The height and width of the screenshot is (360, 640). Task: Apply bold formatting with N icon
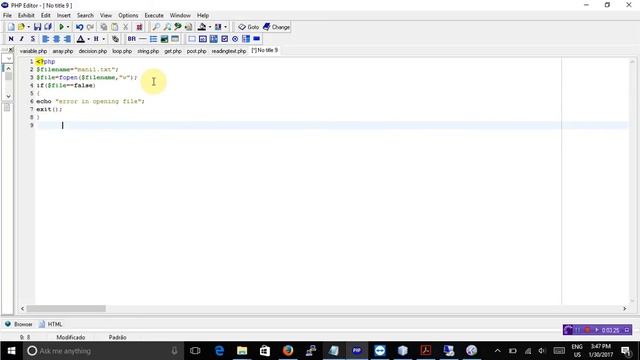click(11, 39)
